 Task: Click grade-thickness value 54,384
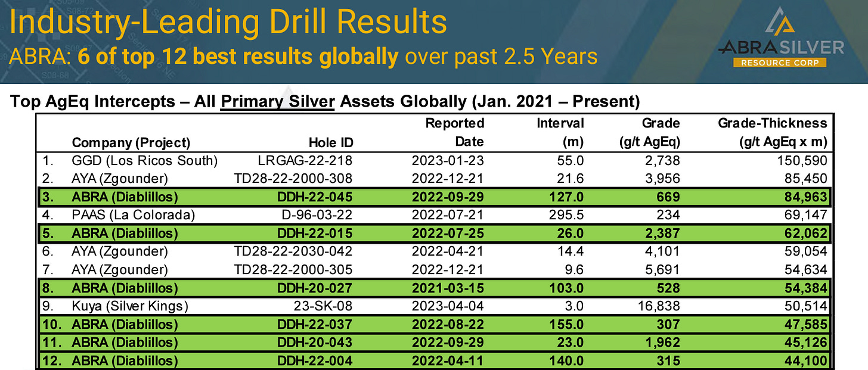click(805, 288)
